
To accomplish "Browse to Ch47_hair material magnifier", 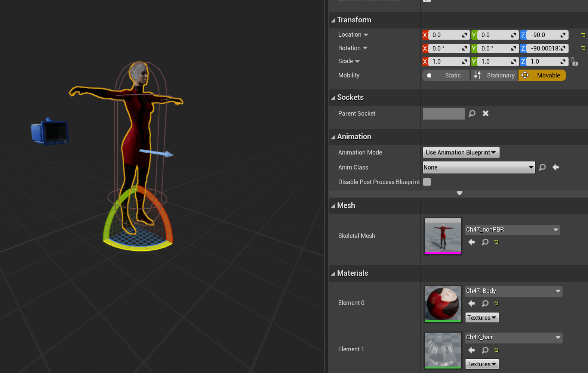I will [x=485, y=350].
